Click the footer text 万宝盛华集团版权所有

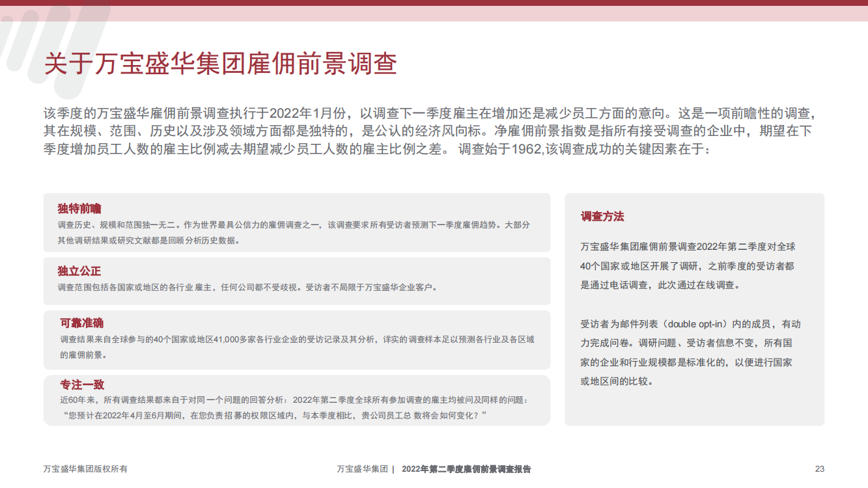tap(85, 468)
